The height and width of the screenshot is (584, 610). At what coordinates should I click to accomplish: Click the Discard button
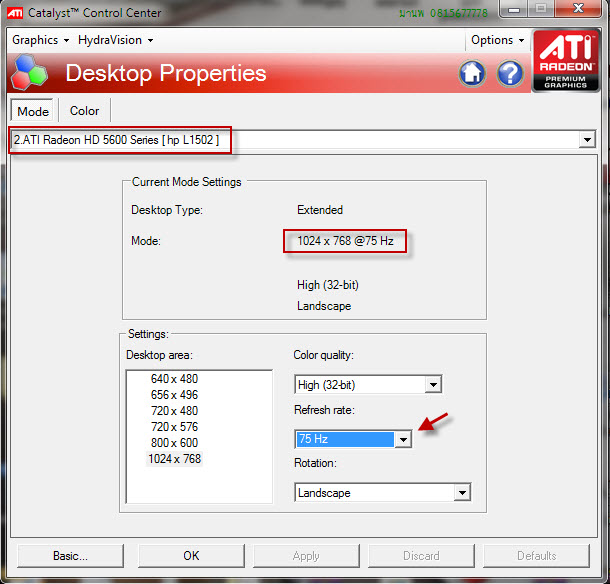(x=421, y=556)
